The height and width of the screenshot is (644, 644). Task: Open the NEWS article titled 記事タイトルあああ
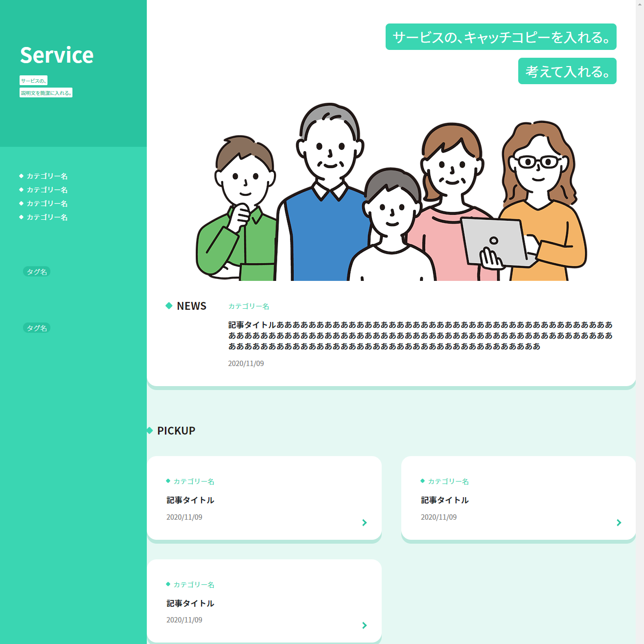[x=420, y=336]
